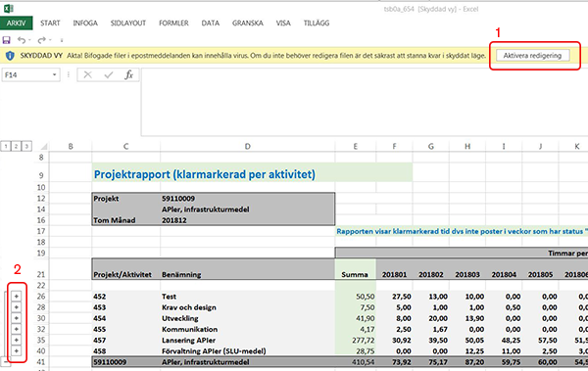Click the Select All corner triangle
The width and height of the screenshot is (588, 371).
(44, 146)
